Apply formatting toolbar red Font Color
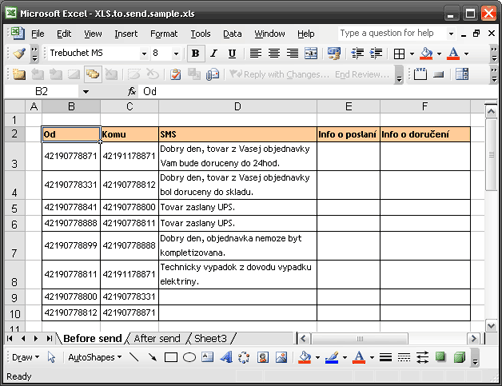The image size is (502, 386). [x=453, y=53]
